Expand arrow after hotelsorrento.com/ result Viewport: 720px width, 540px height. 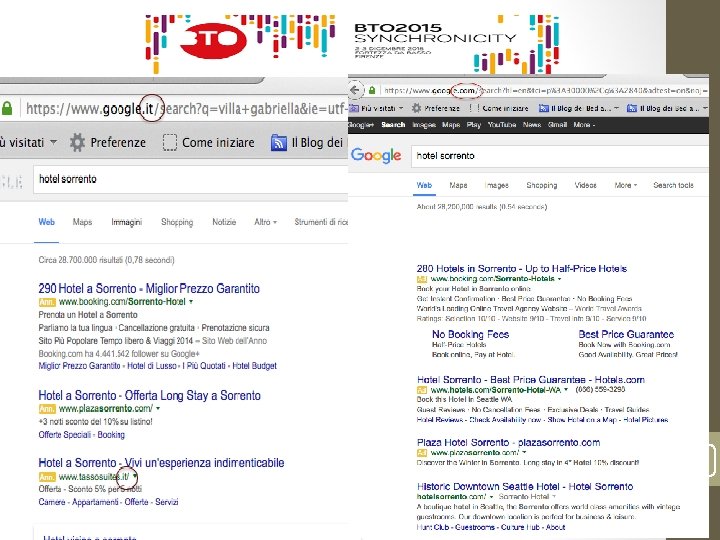491,497
